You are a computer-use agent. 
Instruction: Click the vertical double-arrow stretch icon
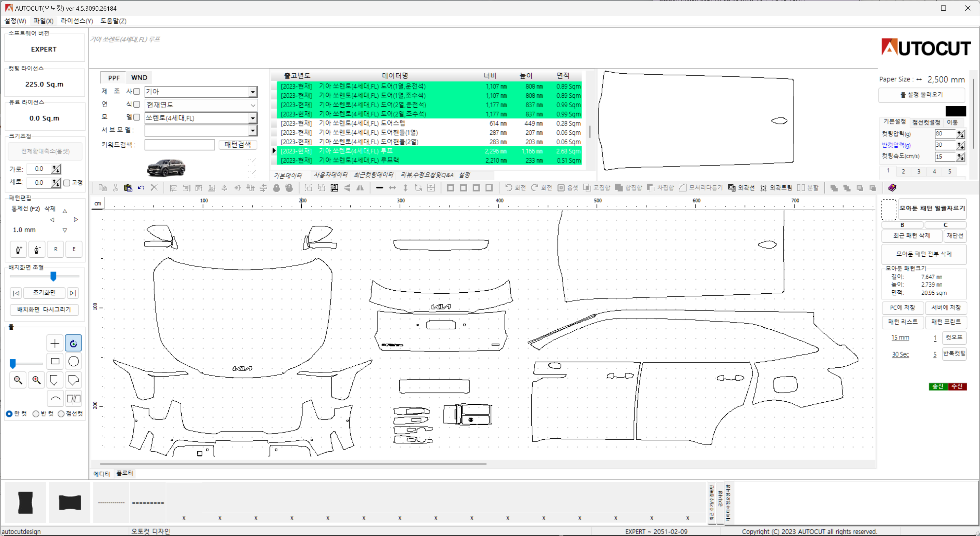pyautogui.click(x=406, y=187)
